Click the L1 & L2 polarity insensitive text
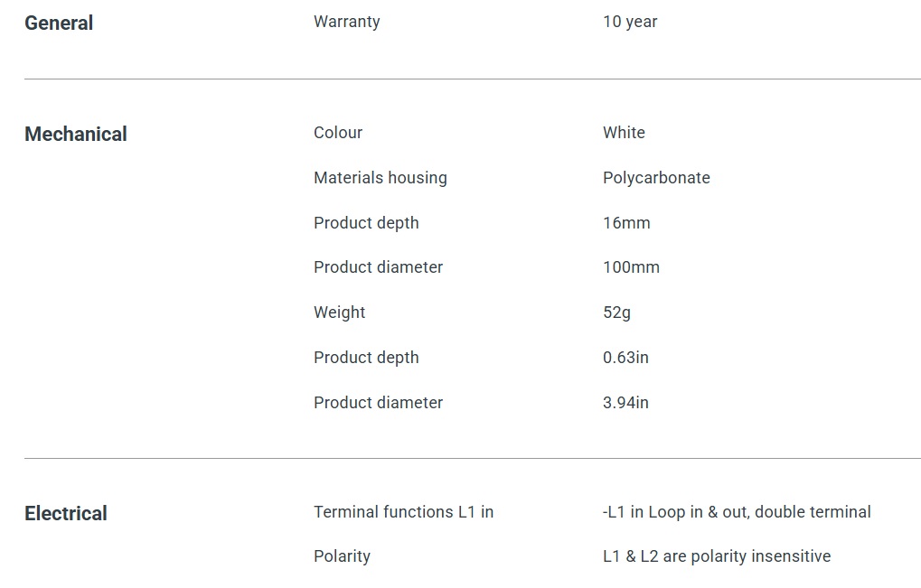This screenshot has height=588, width=921. 716,556
